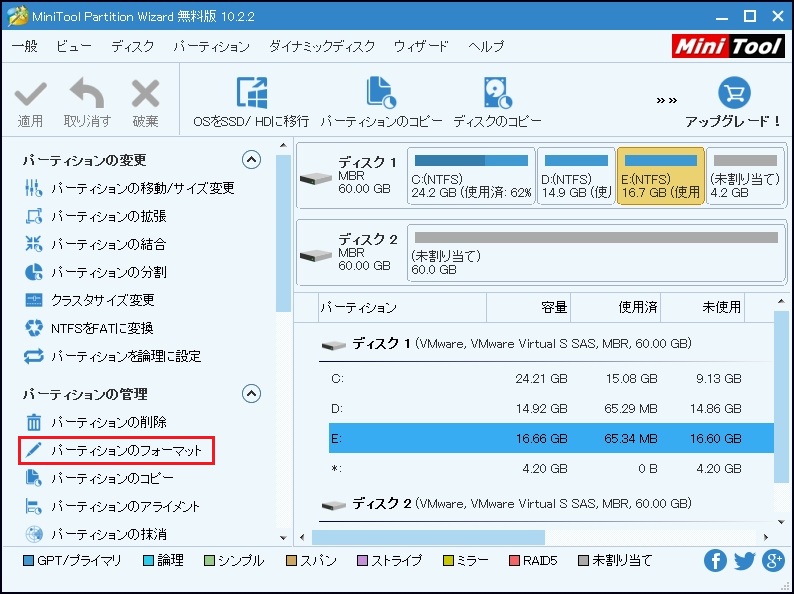Screen dimensions: 794x594
Task: Choose パーティションの拡張 in sidebar
Action: click(95, 216)
